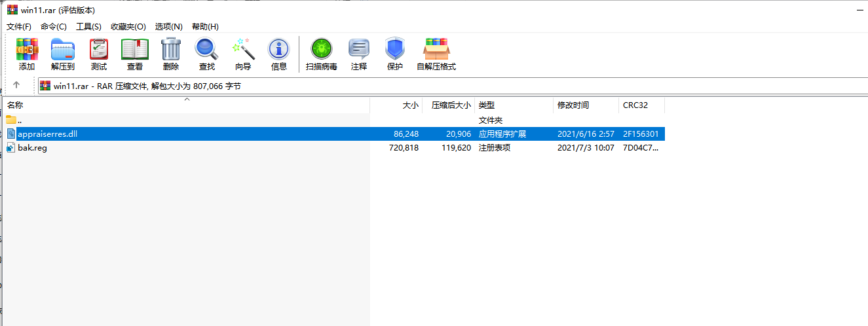Image resolution: width=868 pixels, height=326 pixels.
Task: Open the 查找 (Find) magnifier tool
Action: point(207,54)
